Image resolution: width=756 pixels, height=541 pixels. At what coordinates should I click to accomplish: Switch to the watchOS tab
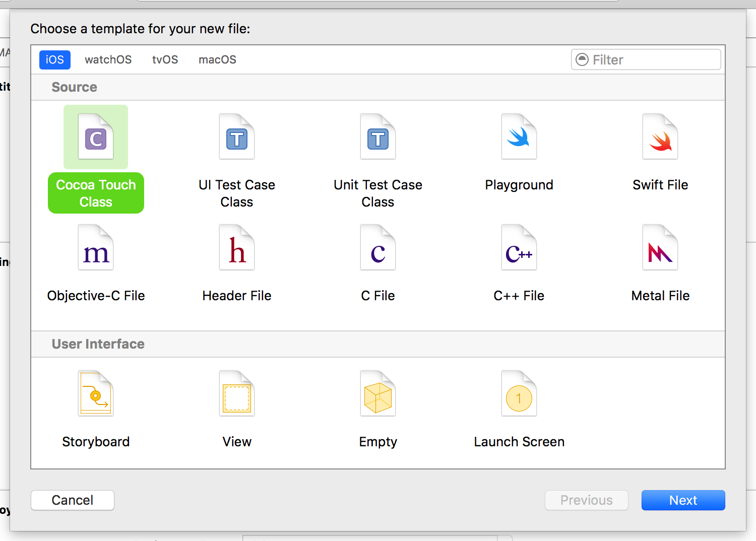point(108,60)
